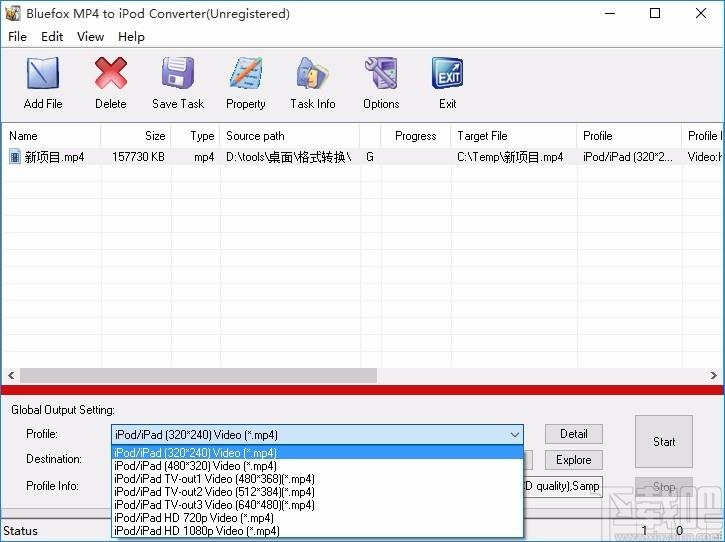Click the iPod/iPad (320*2... profile cell
Image resolution: width=725 pixels, height=542 pixels.
(x=627, y=157)
